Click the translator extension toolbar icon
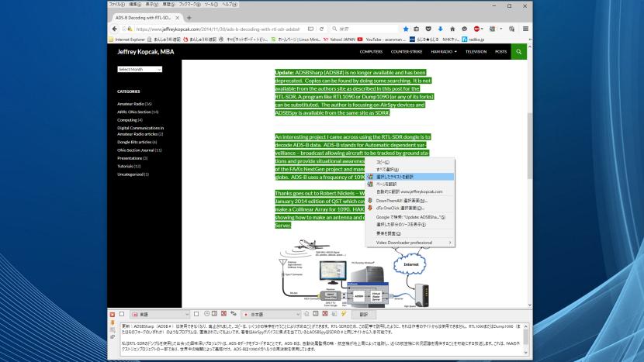 [x=492, y=29]
